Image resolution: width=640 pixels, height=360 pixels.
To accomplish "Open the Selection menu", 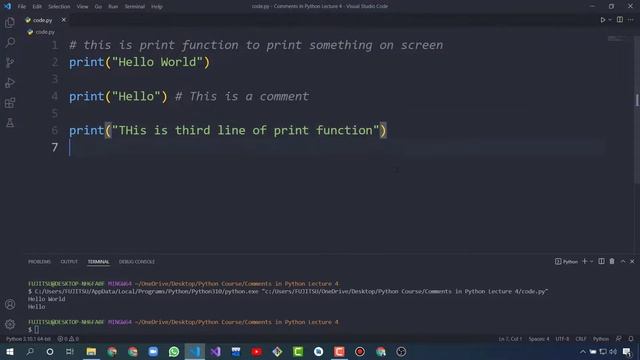I will (x=59, y=7).
